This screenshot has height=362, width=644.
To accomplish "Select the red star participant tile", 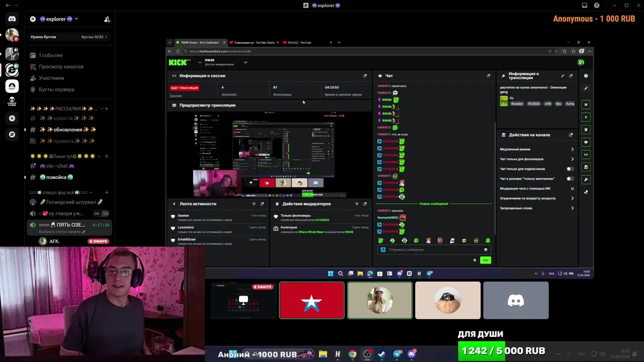I will tap(312, 300).
